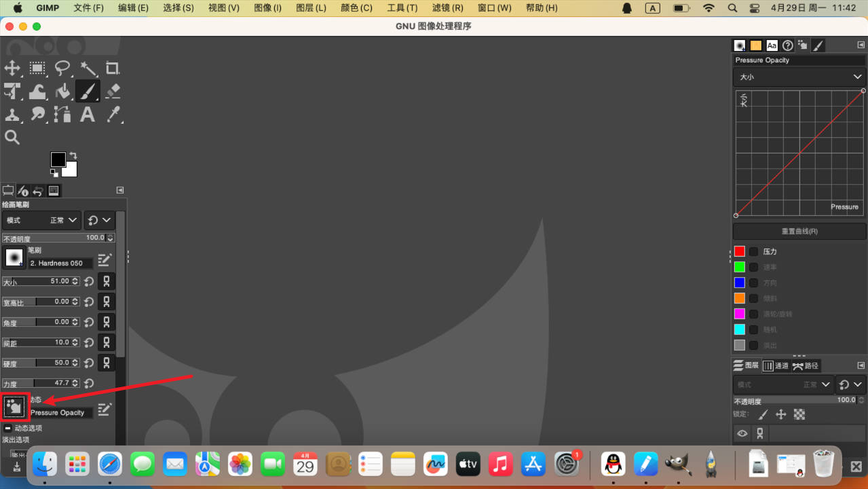Viewport: 868px width, 489px height.
Task: Open the 大小 output dropdown in dynamics editor
Action: (x=799, y=77)
